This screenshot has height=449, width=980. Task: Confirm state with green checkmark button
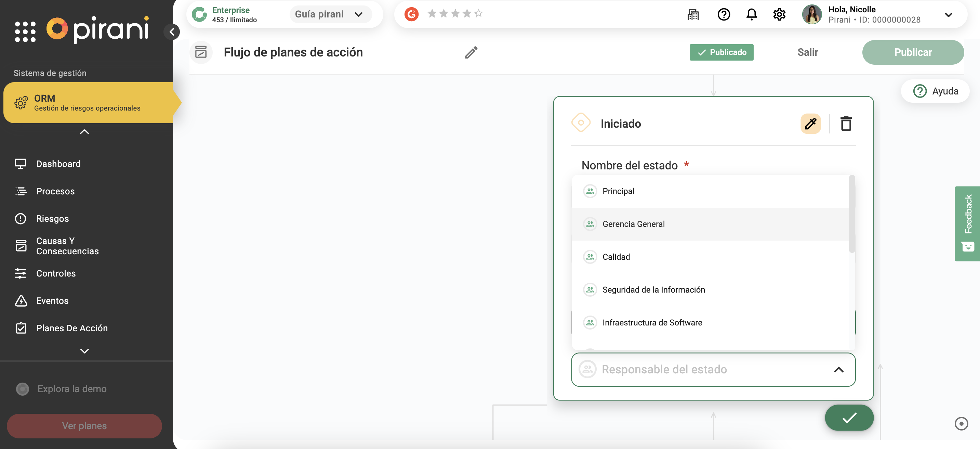849,418
